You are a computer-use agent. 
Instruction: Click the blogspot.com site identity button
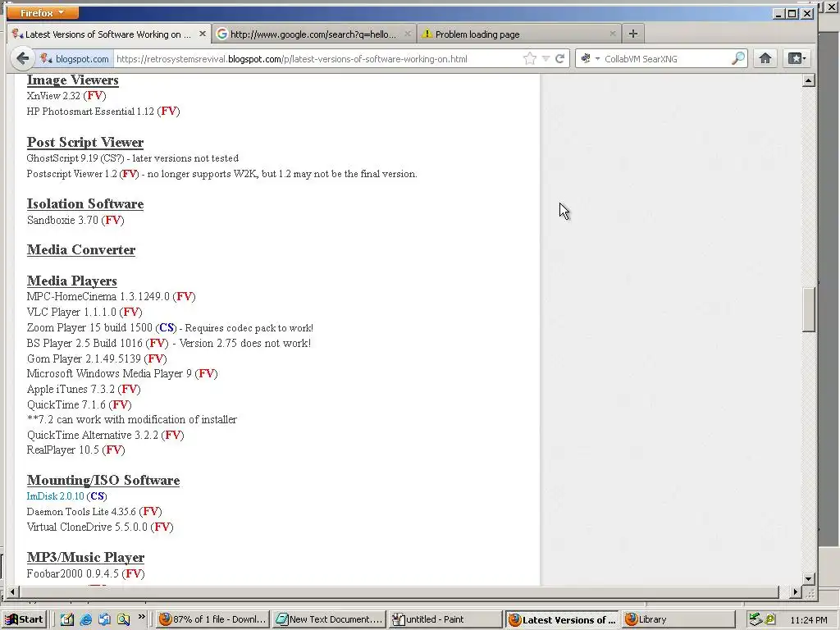pyautogui.click(x=74, y=59)
